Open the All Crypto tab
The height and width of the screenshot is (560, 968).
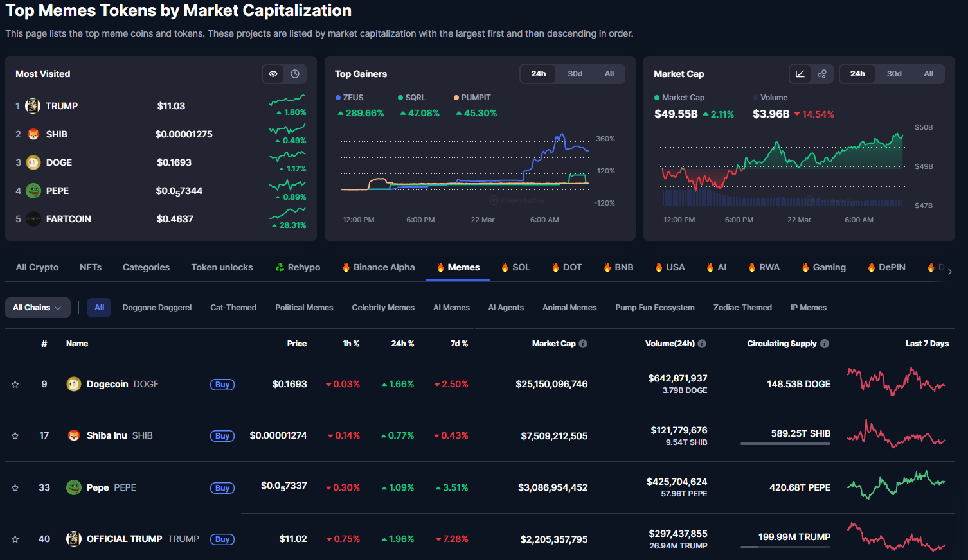click(37, 267)
